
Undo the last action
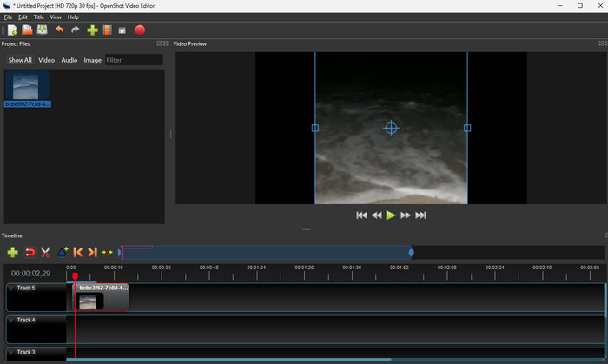(x=59, y=30)
